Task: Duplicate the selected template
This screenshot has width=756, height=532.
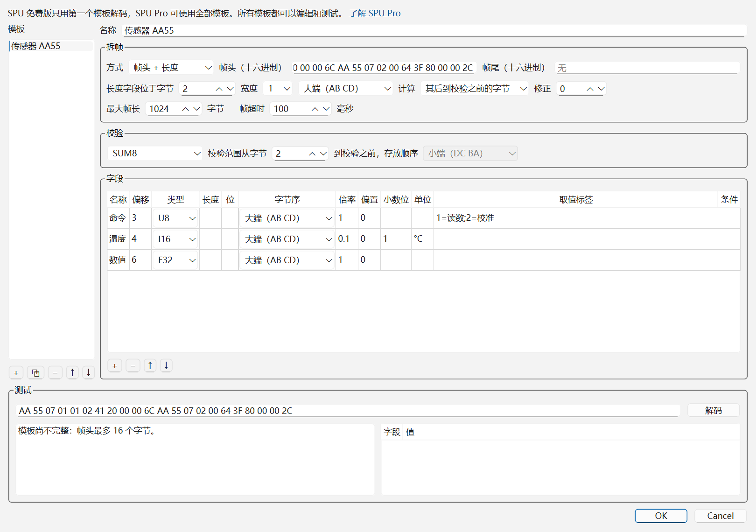Action: 35,373
